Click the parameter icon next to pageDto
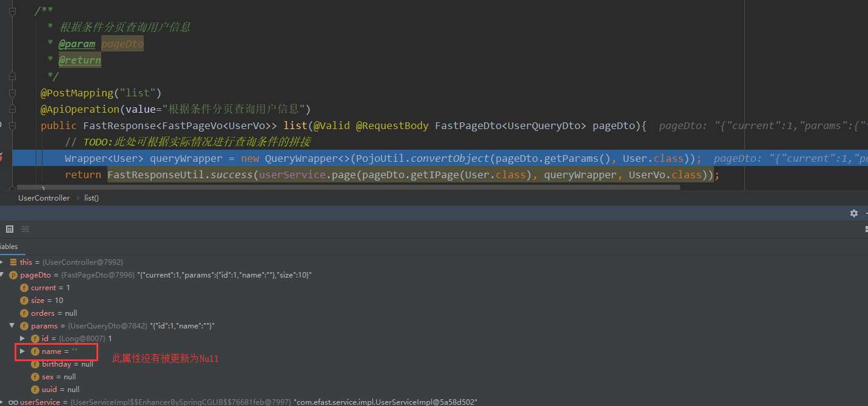 [x=13, y=275]
